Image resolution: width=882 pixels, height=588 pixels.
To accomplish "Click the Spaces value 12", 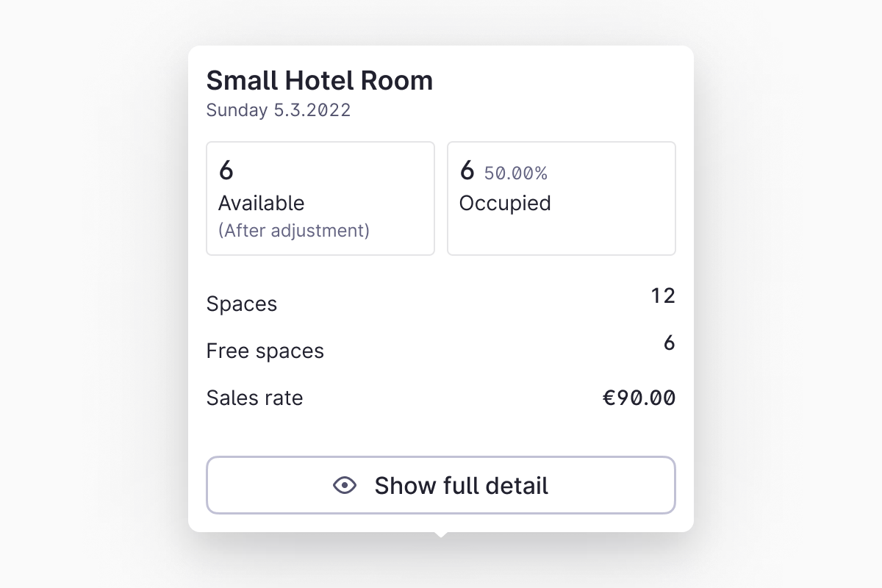I will pos(662,295).
